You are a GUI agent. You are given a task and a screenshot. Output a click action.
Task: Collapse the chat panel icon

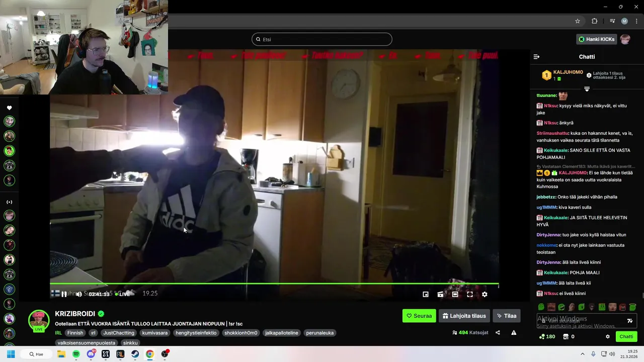click(x=536, y=57)
